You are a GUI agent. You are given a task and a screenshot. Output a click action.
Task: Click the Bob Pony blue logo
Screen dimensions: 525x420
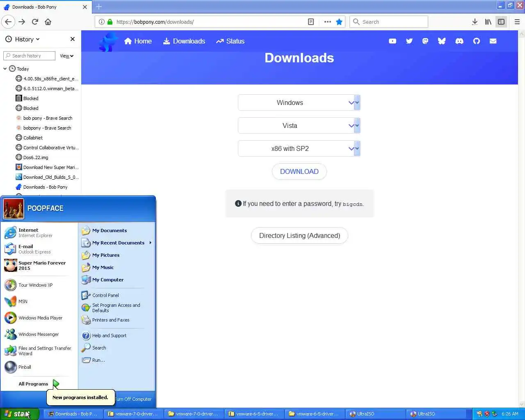point(108,41)
